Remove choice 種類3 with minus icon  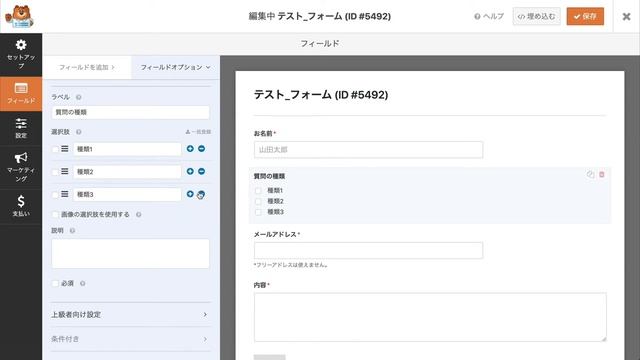click(202, 194)
